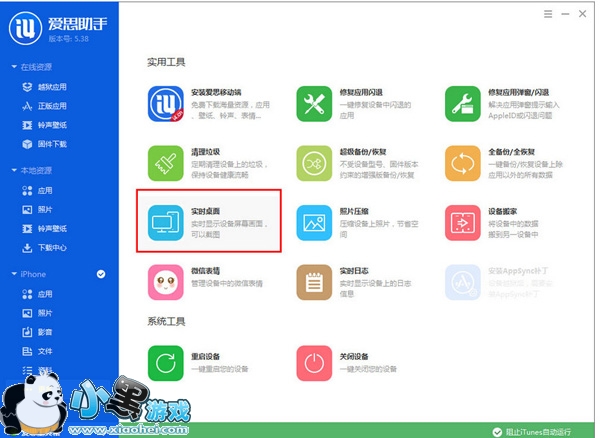Select 照片 under 本地资源
Screen dimensions: 600x438
point(37,210)
